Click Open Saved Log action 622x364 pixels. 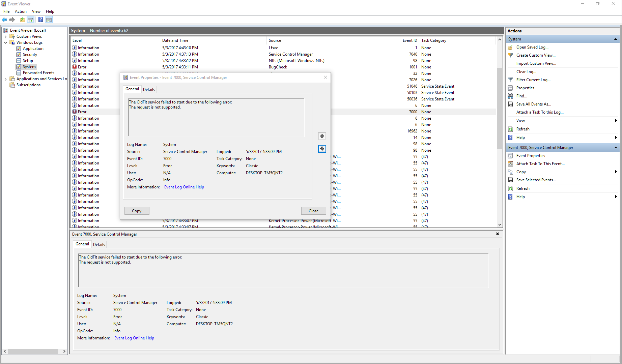532,47
